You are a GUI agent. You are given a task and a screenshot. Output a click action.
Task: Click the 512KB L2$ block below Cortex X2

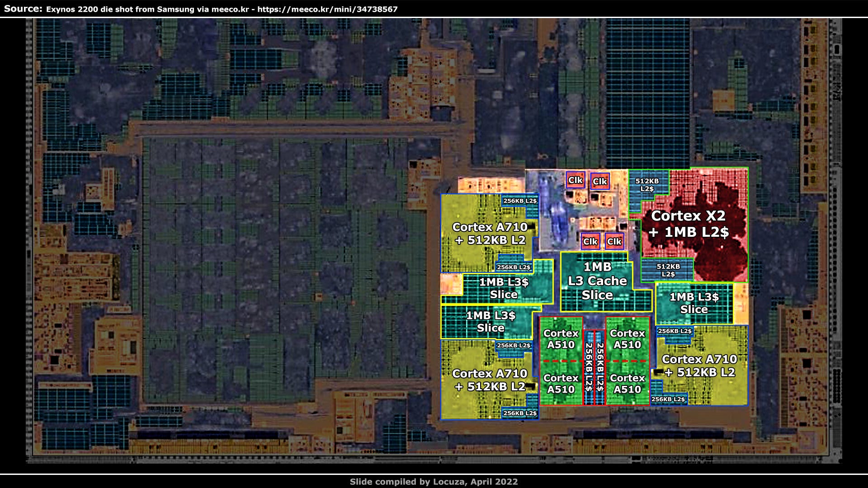pos(668,270)
